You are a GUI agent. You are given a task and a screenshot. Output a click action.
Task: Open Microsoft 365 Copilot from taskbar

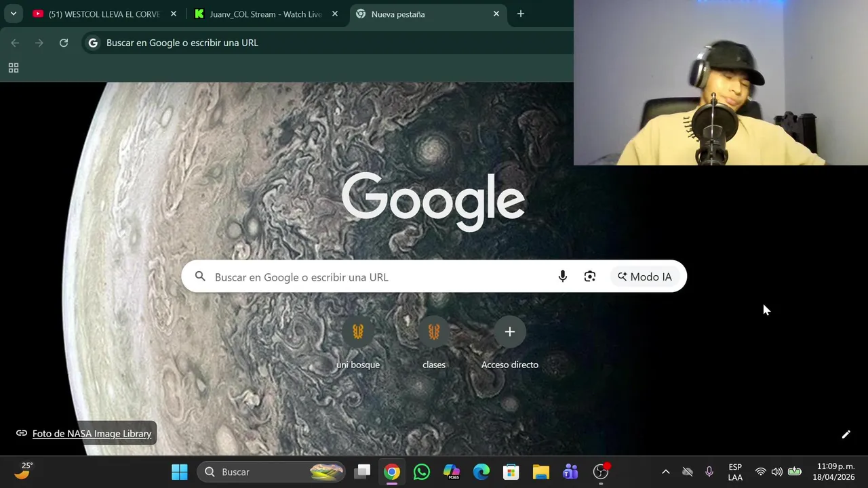click(452, 472)
